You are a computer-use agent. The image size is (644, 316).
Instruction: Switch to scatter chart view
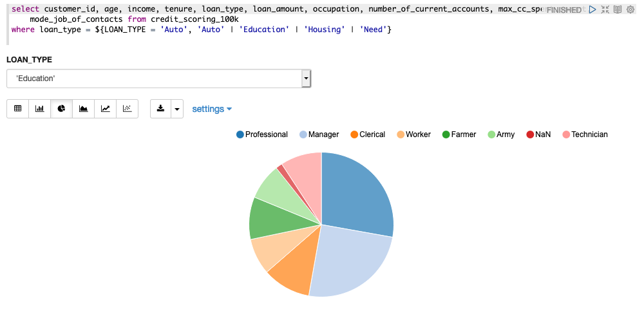coord(128,109)
